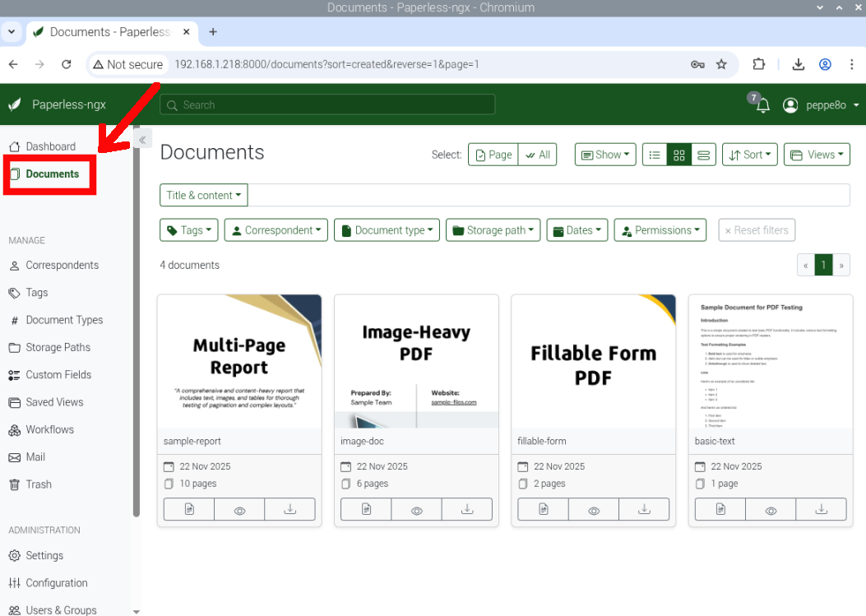
Task: Click the Search input field
Action: (327, 104)
